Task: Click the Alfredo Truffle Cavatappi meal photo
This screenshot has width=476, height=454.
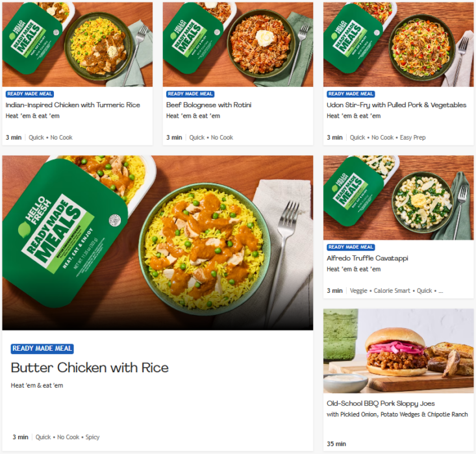Action: [398, 198]
